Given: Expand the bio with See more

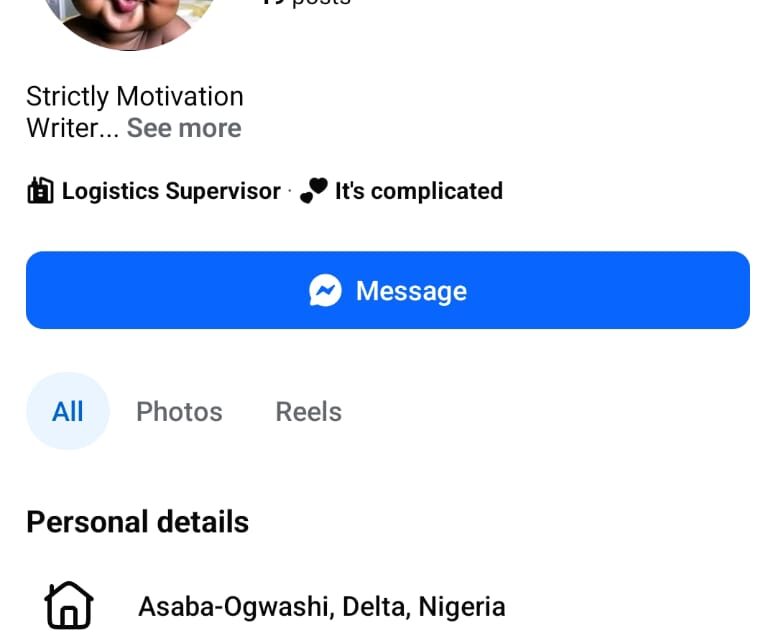Looking at the screenshot, I should click(184, 128).
